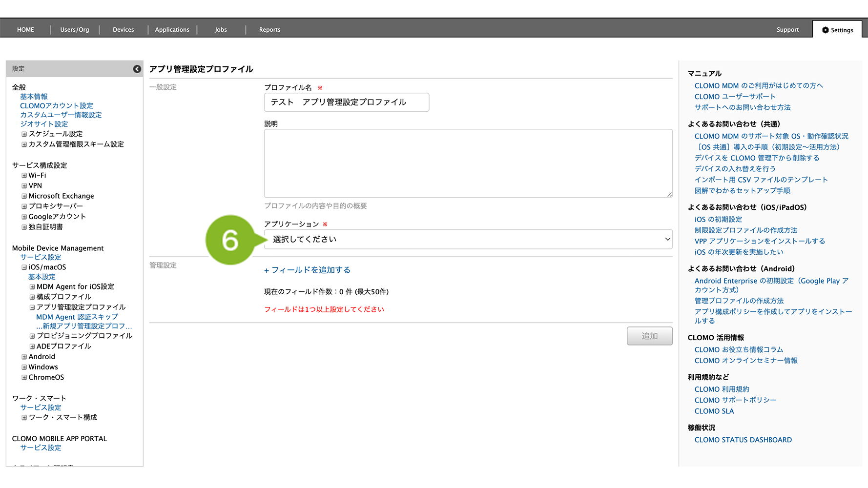Screen dimensions: 868x488
Task: Collapse the 設定 sidebar with arrow icon
Action: tap(137, 69)
